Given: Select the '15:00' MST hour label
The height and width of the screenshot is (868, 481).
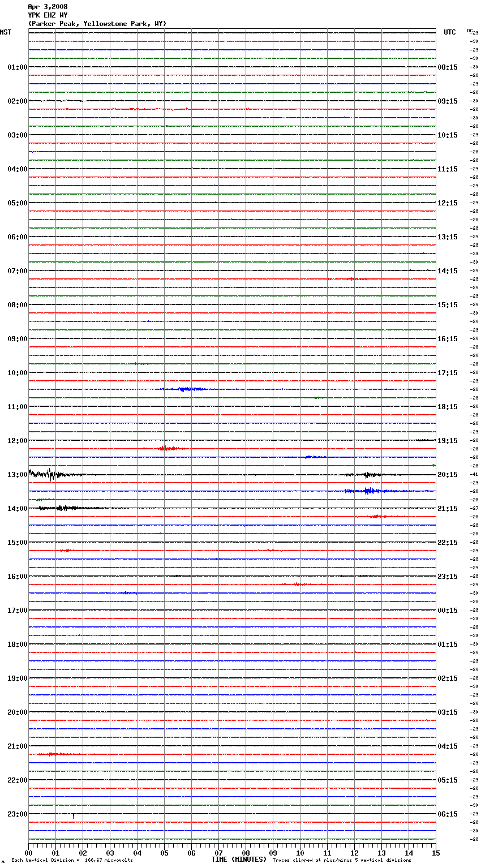Looking at the screenshot, I should (18, 543).
